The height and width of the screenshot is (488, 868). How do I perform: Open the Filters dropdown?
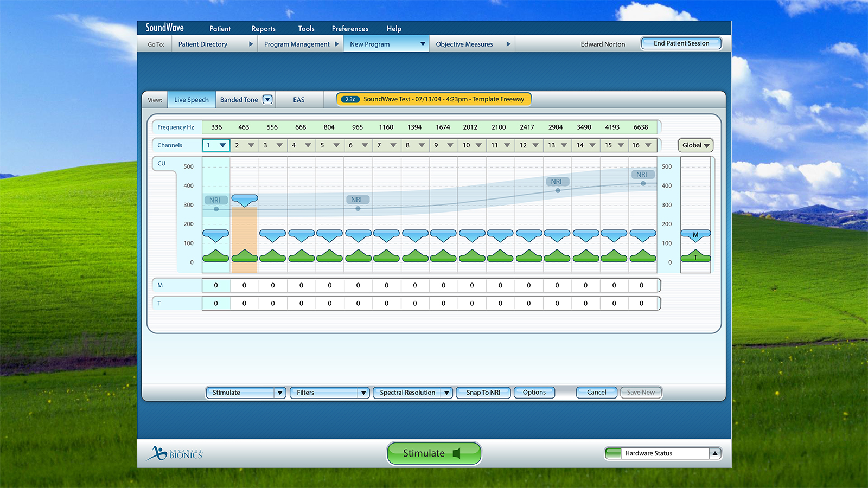pyautogui.click(x=330, y=393)
